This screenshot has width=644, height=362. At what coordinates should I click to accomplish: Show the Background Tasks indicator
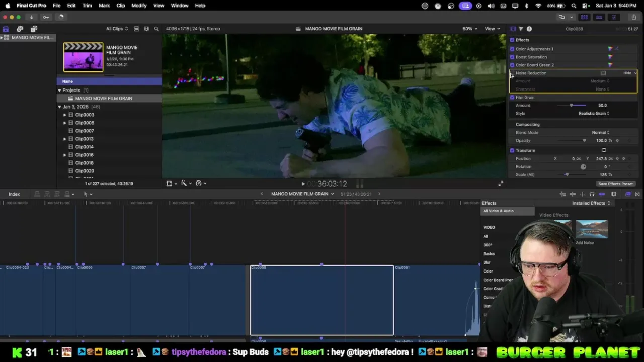(61, 17)
